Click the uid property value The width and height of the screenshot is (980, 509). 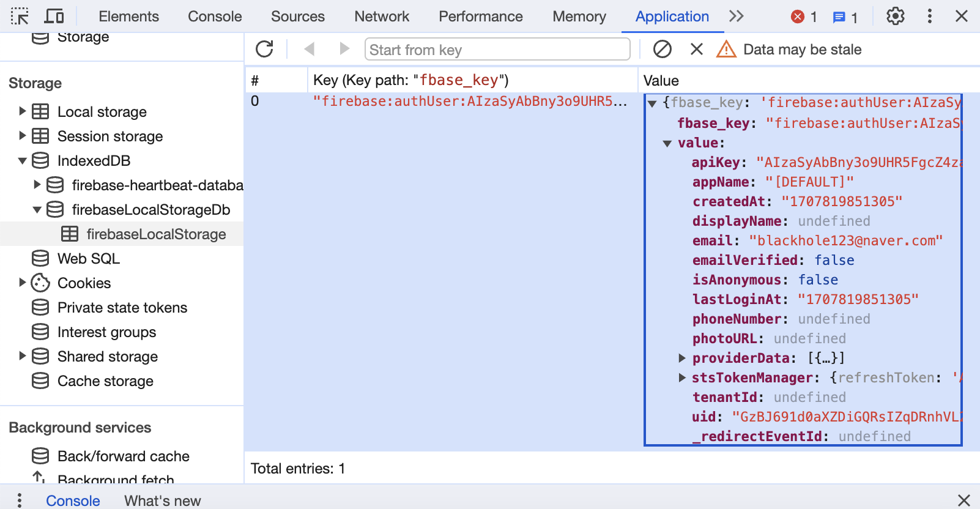point(847,417)
